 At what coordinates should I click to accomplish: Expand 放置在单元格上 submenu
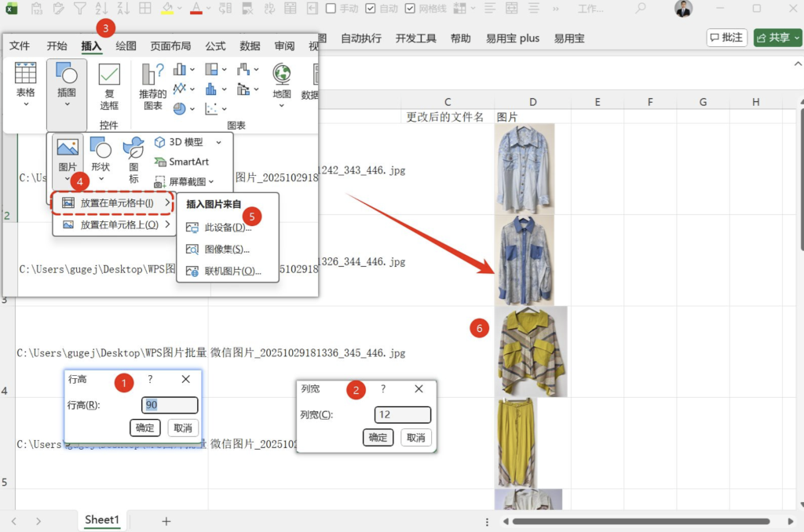(x=113, y=224)
